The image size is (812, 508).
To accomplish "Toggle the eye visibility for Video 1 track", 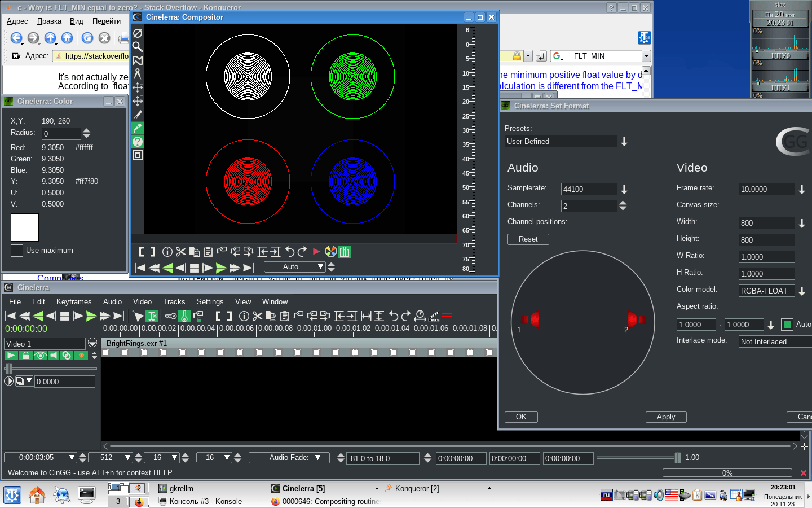I will (x=39, y=356).
